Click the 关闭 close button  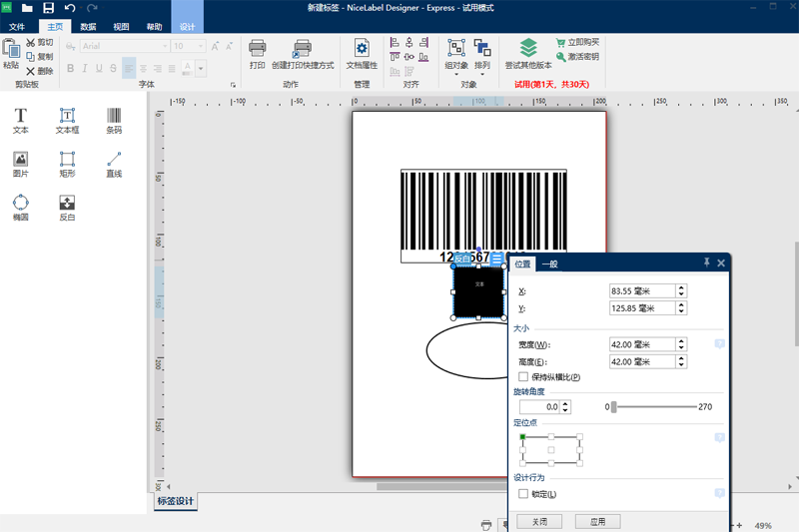click(x=539, y=521)
